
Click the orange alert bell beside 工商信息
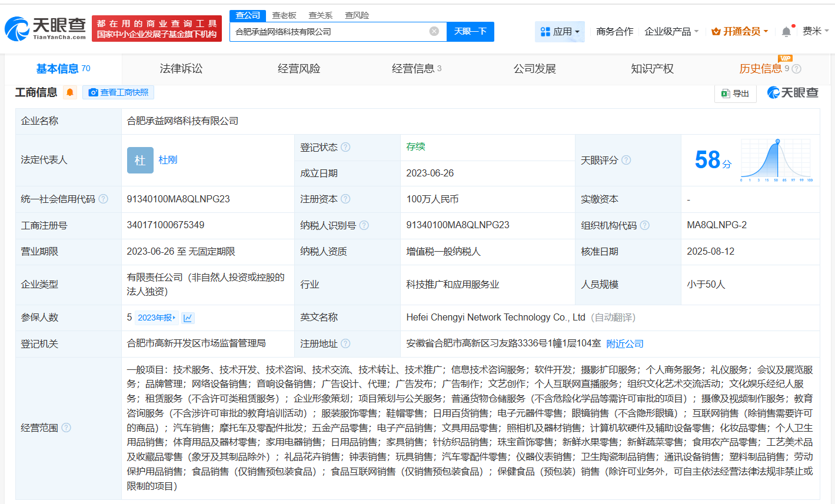tap(70, 92)
